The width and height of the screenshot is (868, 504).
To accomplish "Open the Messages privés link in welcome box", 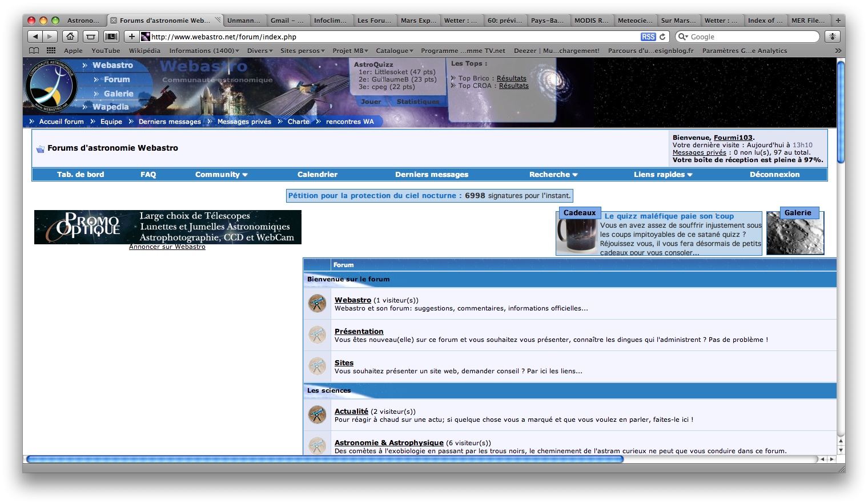I will click(699, 152).
